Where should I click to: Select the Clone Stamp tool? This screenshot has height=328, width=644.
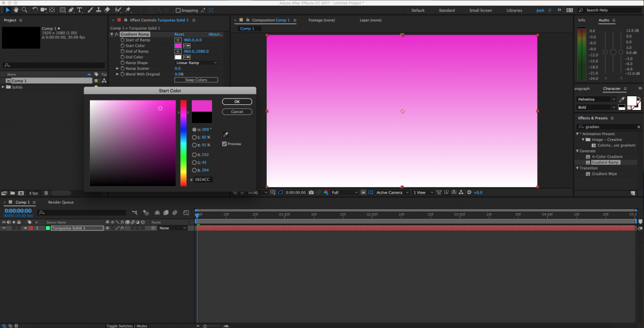click(x=99, y=10)
